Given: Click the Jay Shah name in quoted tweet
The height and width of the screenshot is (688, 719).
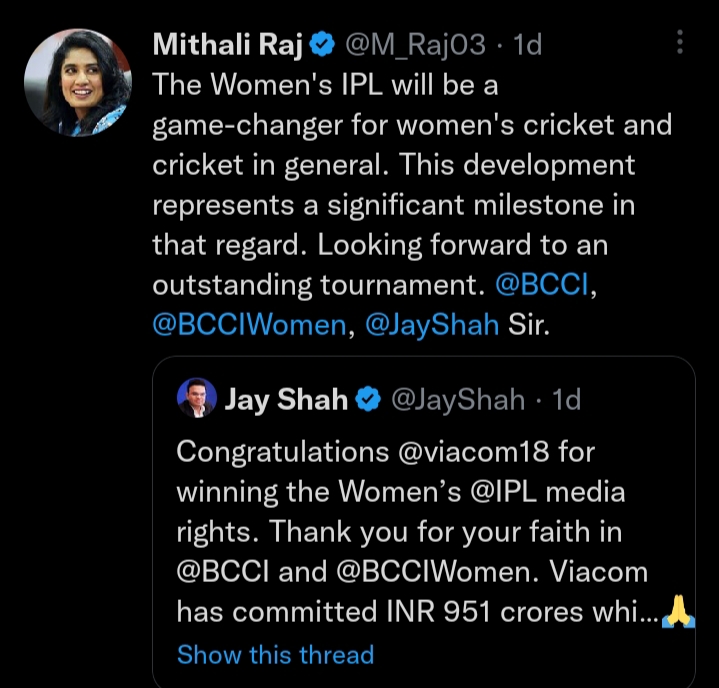Looking at the screenshot, I should point(286,399).
